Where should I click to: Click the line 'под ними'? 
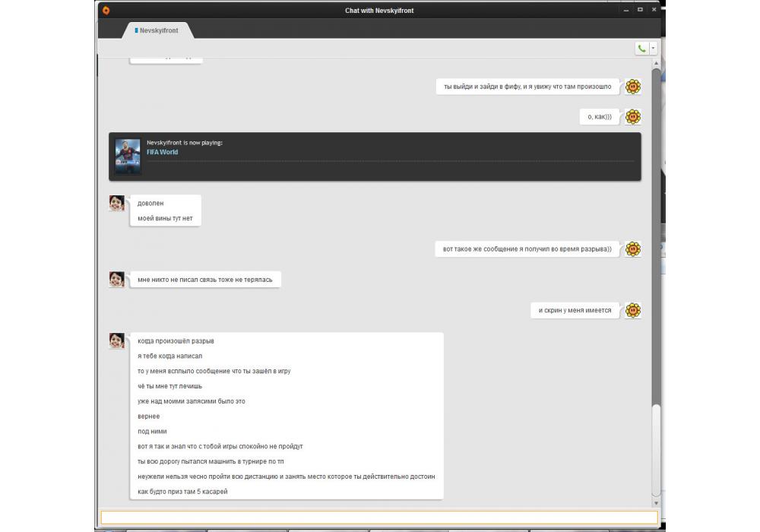pyautogui.click(x=152, y=431)
